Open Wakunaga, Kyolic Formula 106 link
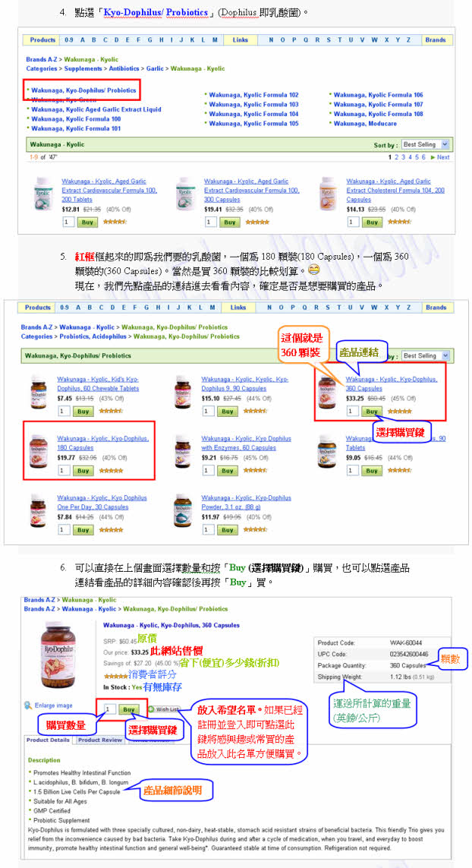The height and width of the screenshot is (868, 472). tap(378, 95)
